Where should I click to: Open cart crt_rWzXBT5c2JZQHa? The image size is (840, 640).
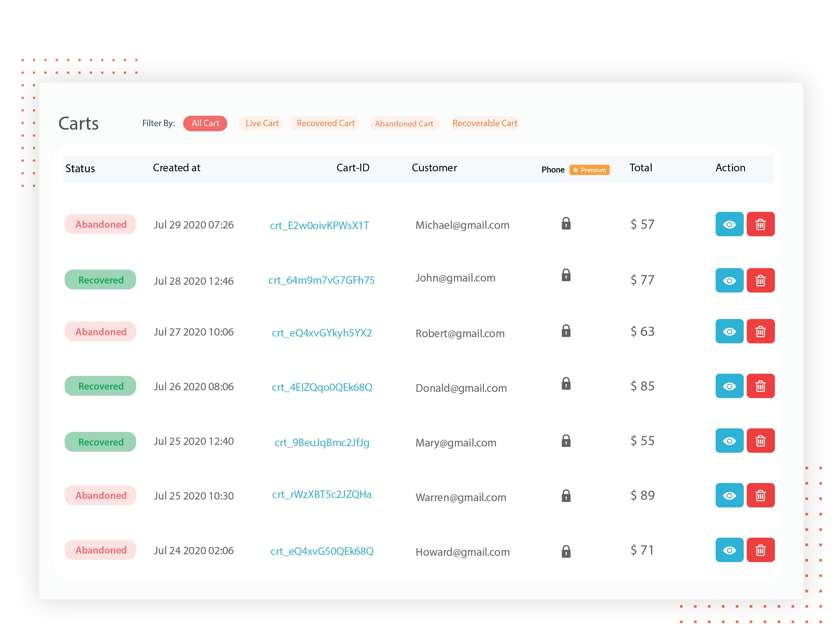coord(322,494)
